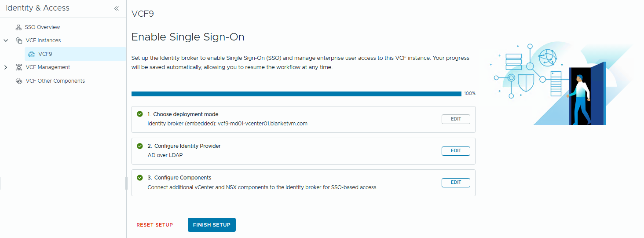Viewport: 644px width, 238px height.
Task: Expand the VCF Management tree node
Action: tap(6, 67)
